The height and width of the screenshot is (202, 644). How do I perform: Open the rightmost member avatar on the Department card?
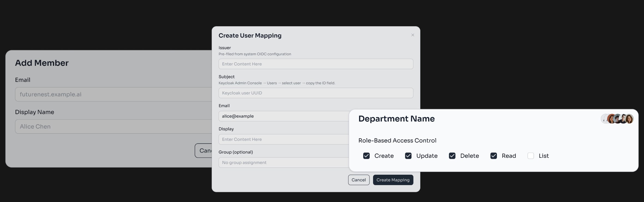pyautogui.click(x=629, y=119)
